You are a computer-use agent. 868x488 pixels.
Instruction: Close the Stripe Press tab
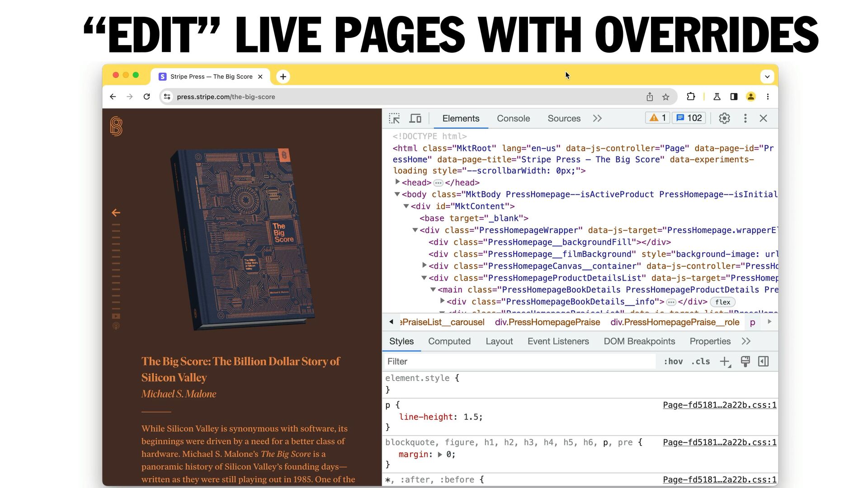point(260,77)
